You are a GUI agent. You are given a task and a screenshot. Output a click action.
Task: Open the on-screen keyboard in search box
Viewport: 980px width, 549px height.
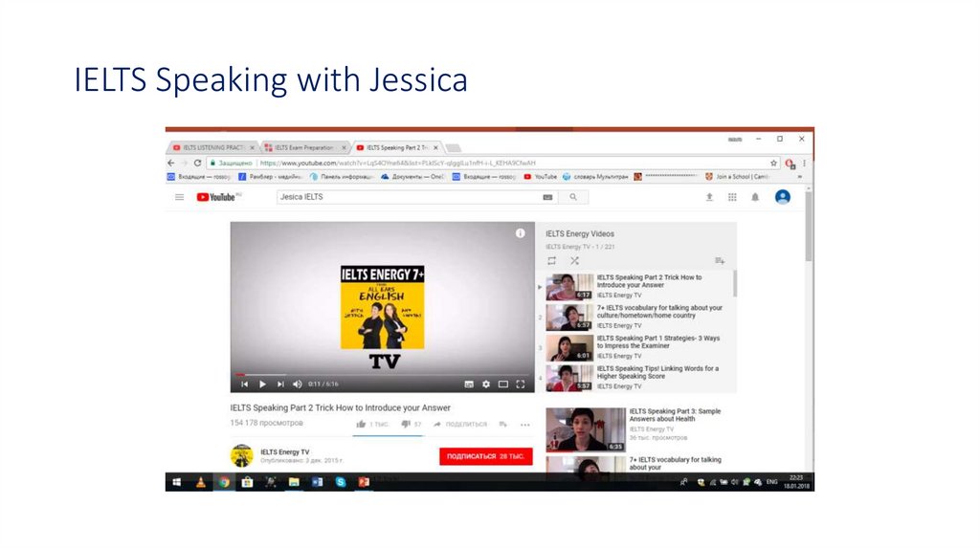point(547,197)
